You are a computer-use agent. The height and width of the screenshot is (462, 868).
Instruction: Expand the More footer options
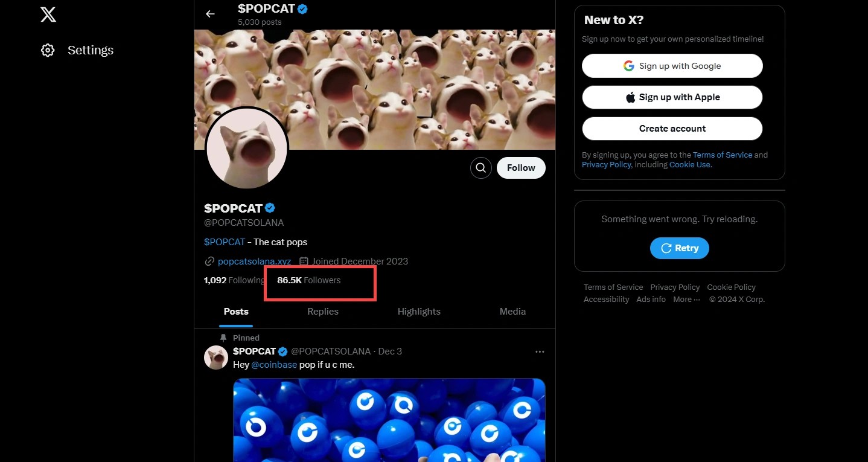686,300
